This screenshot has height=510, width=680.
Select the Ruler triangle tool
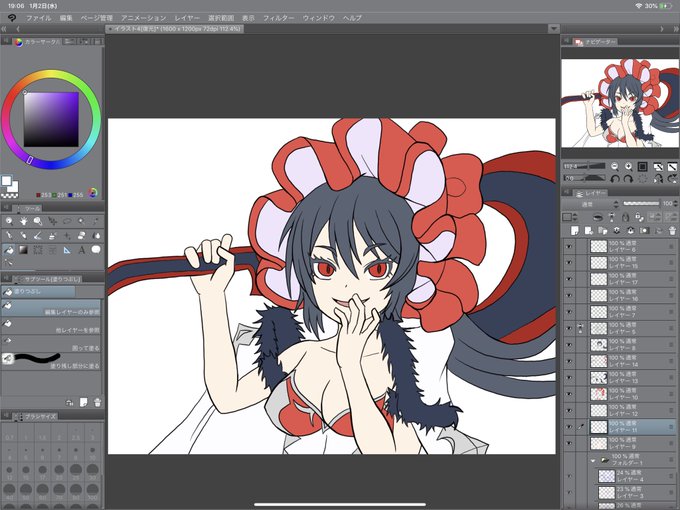pyautogui.click(x=67, y=250)
